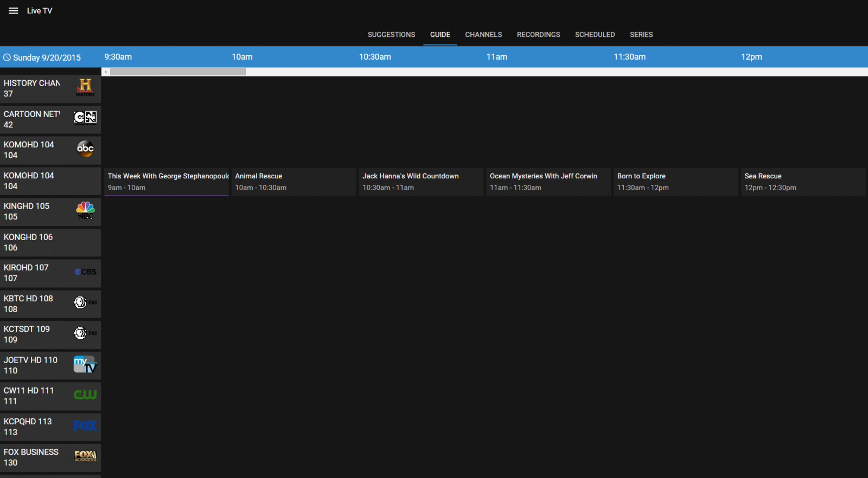Click the Fox Business logo
The height and width of the screenshot is (478, 868).
85,456
